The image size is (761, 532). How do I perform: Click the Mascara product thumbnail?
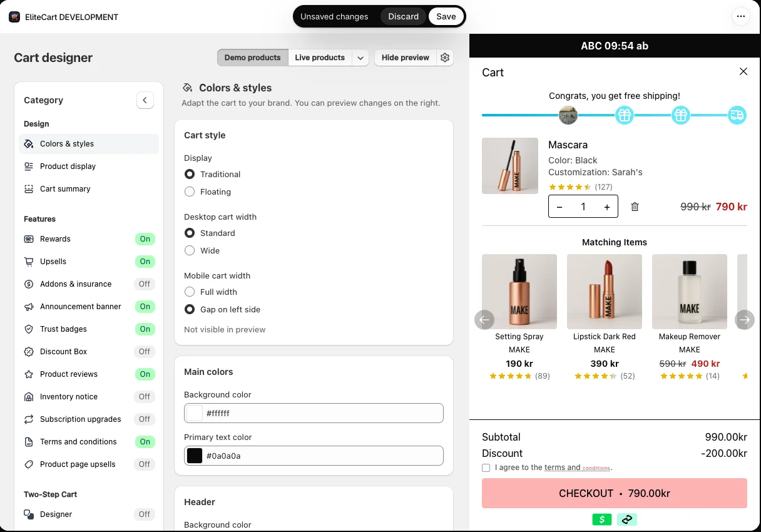(x=510, y=166)
